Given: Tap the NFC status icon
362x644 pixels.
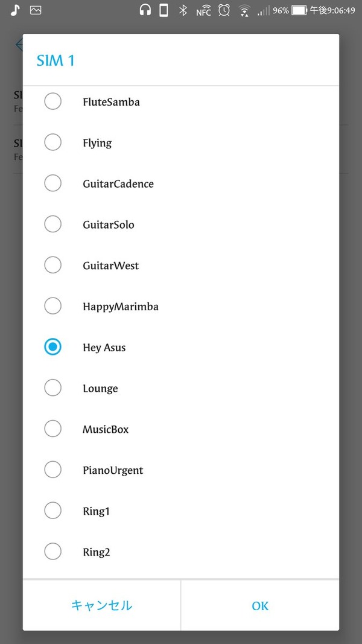Looking at the screenshot, I should [x=203, y=10].
